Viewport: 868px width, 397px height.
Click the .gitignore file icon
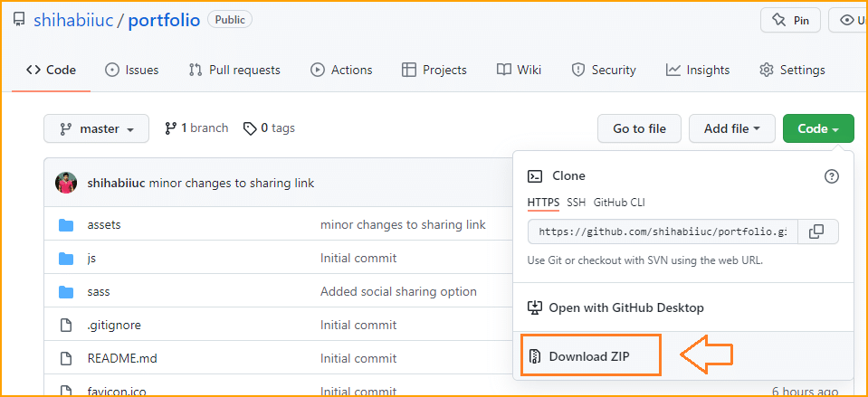(66, 326)
